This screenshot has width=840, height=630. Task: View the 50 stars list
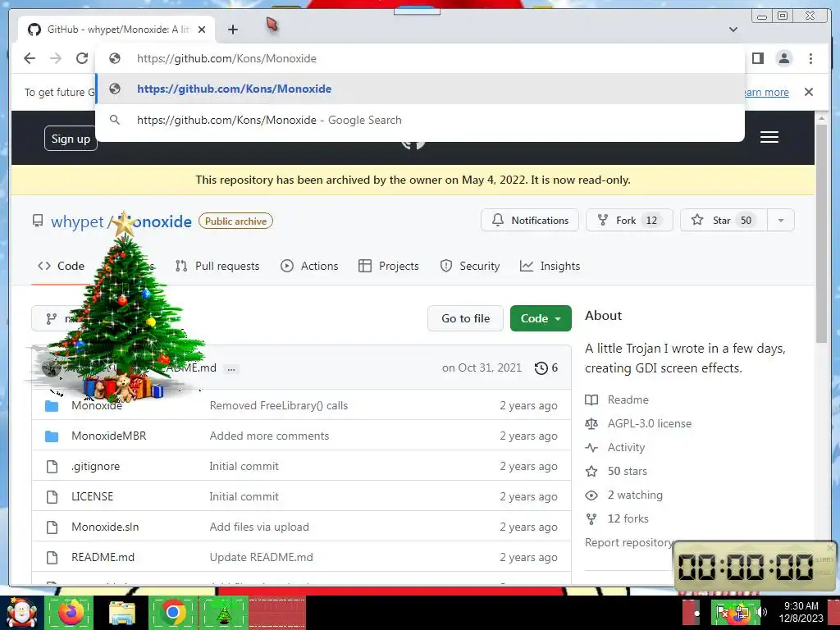click(616, 472)
